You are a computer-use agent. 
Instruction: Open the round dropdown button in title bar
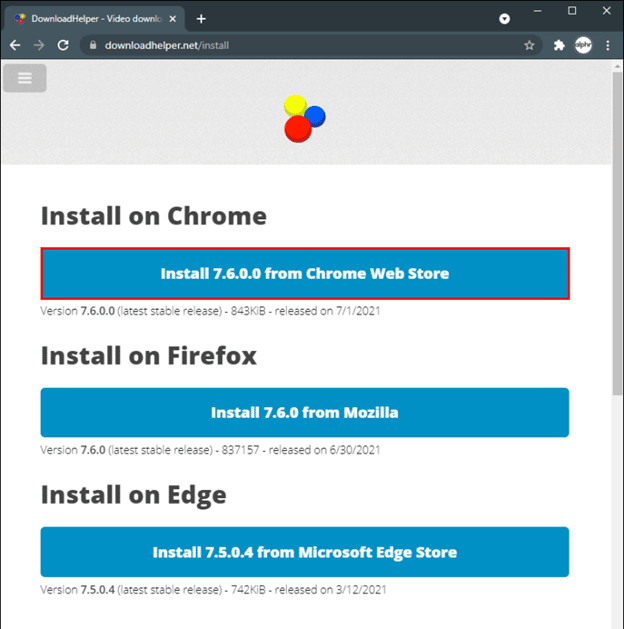tap(504, 18)
